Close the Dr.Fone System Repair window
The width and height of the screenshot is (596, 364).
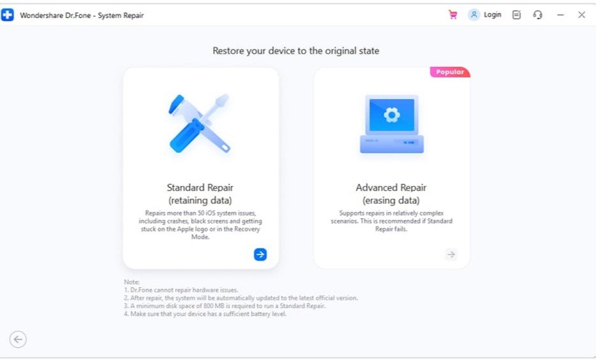click(x=581, y=15)
